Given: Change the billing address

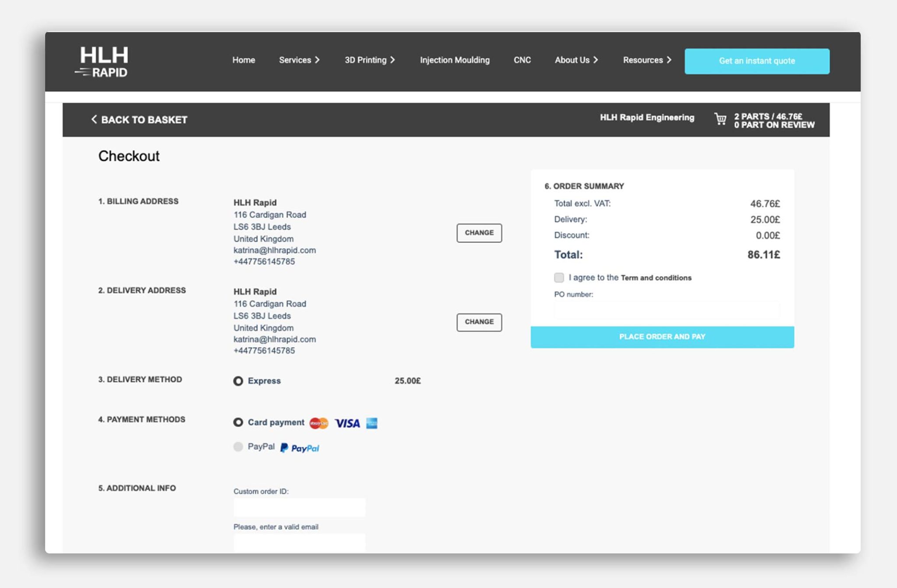Looking at the screenshot, I should (x=479, y=233).
